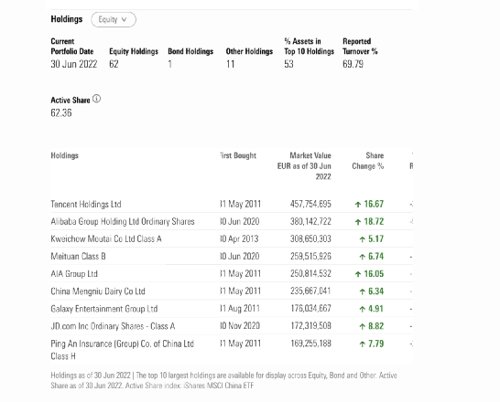Click Tencent up-arrow share change icon

point(358,204)
